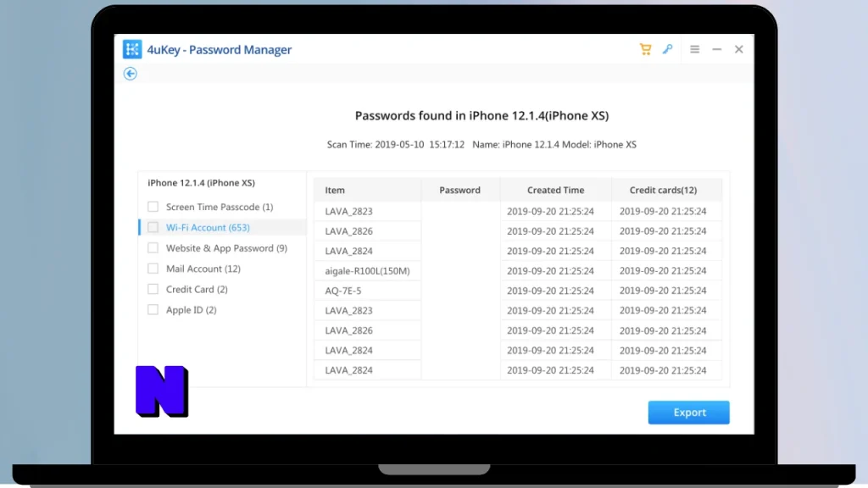Select Credit Card (2) category
Image resolution: width=868 pixels, height=488 pixels.
pos(197,290)
